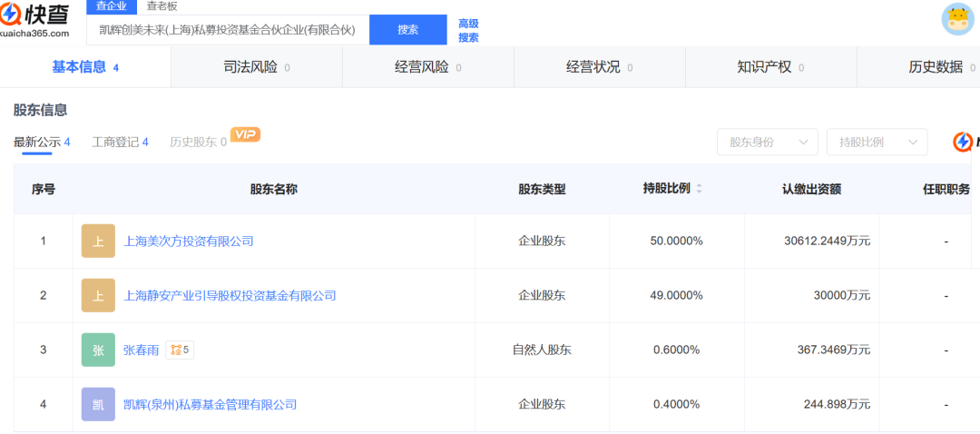Open the 工商登记 sub-tab
Image resolution: width=980 pixels, height=434 pixels.
120,143
